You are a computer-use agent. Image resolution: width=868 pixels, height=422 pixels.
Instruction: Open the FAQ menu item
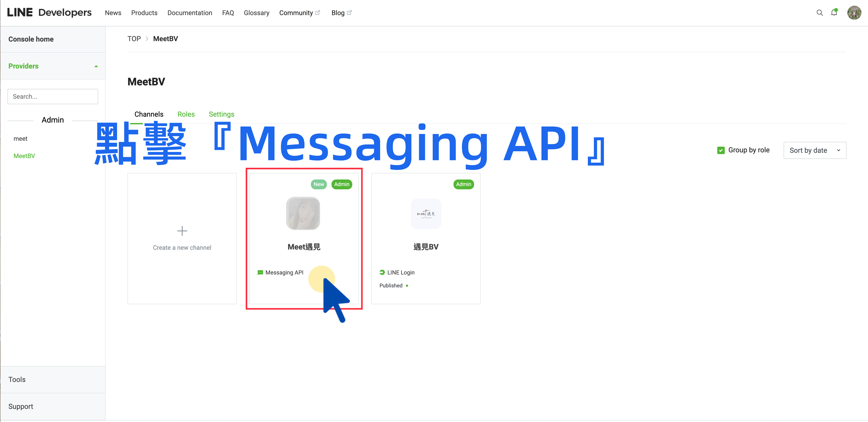click(228, 13)
